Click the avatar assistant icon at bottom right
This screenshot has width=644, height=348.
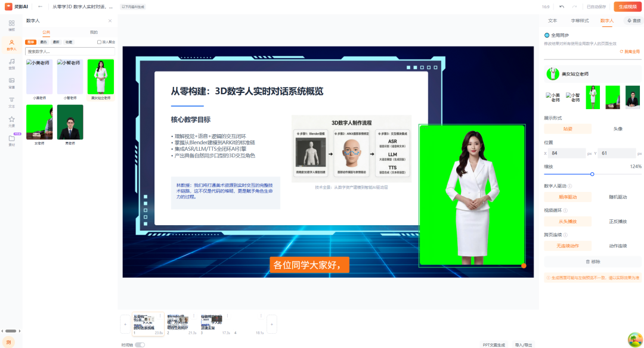click(x=636, y=340)
